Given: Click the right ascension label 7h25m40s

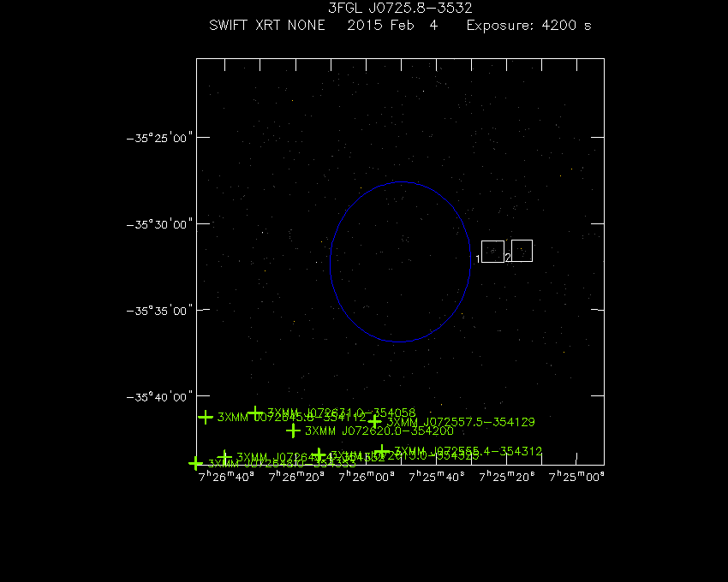Looking at the screenshot, I should (x=437, y=477).
